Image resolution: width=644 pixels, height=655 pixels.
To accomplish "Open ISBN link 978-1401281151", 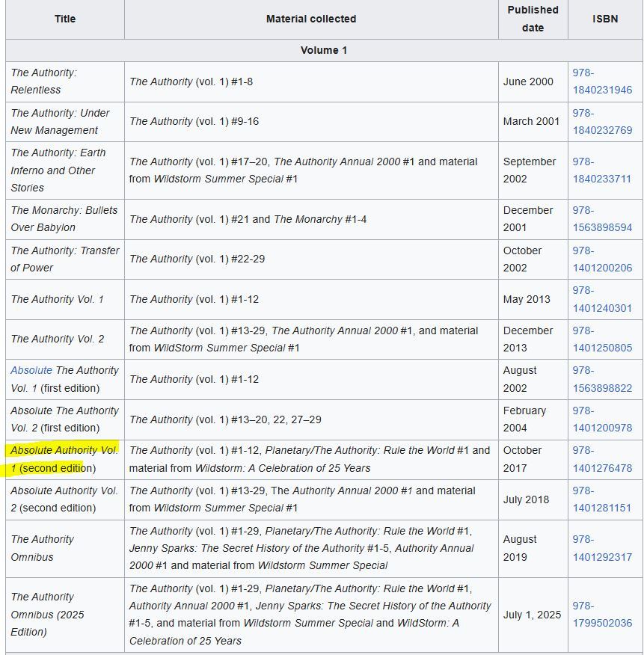I will click(602, 499).
